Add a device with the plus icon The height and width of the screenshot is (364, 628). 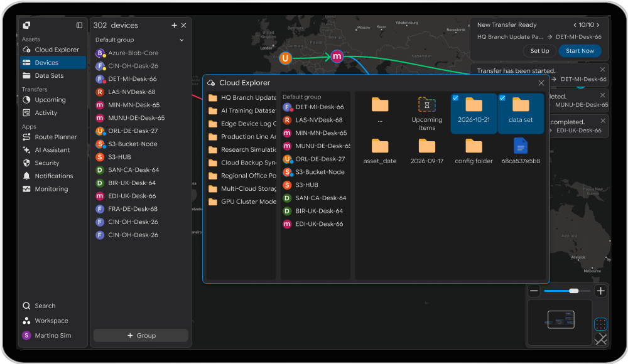[174, 25]
